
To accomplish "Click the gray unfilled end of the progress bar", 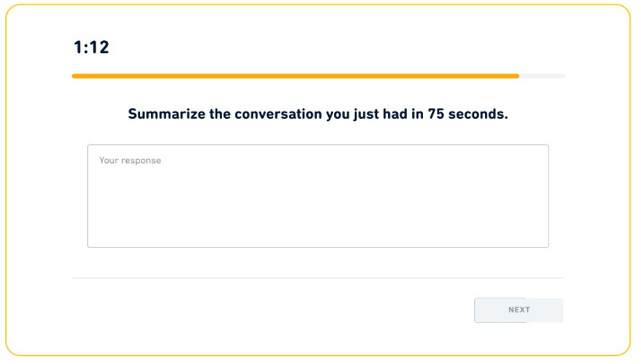I will [543, 76].
